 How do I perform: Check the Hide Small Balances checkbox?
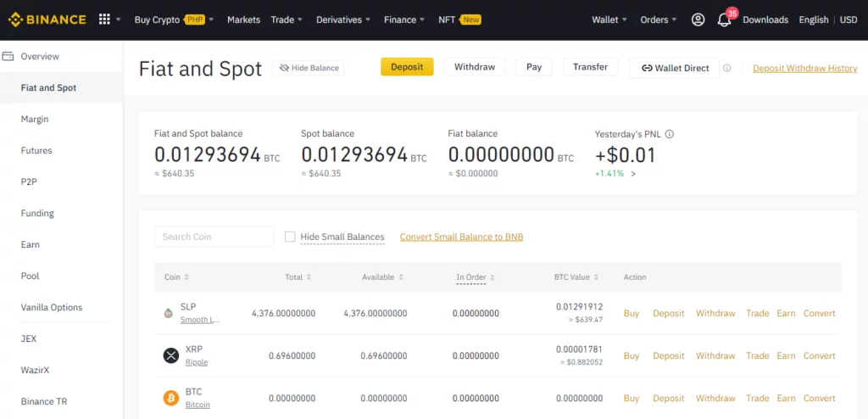(x=290, y=237)
